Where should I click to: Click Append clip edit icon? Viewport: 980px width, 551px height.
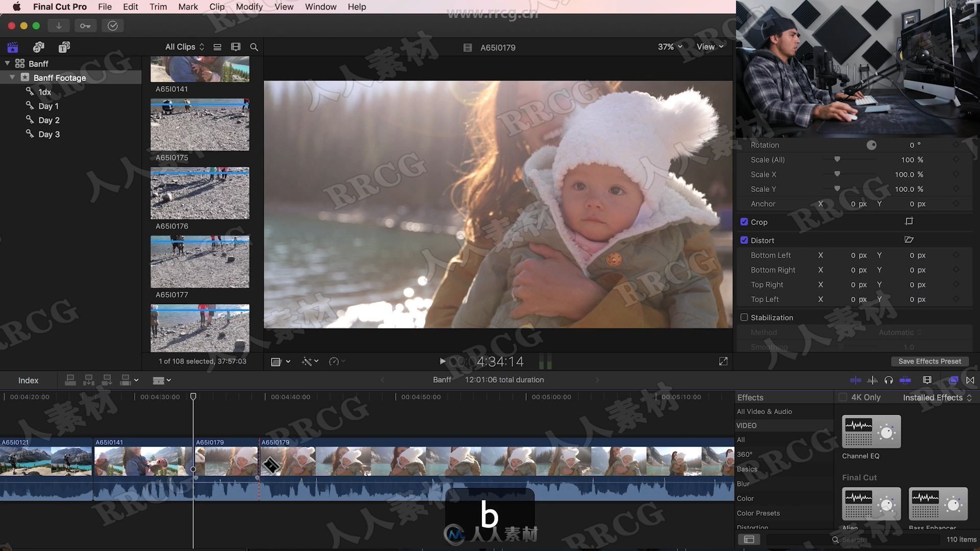click(107, 380)
